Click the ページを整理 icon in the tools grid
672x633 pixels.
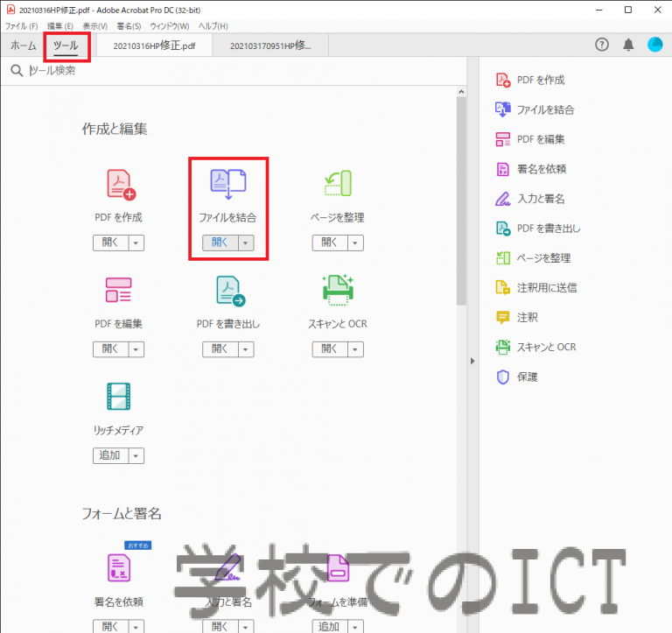point(338,183)
